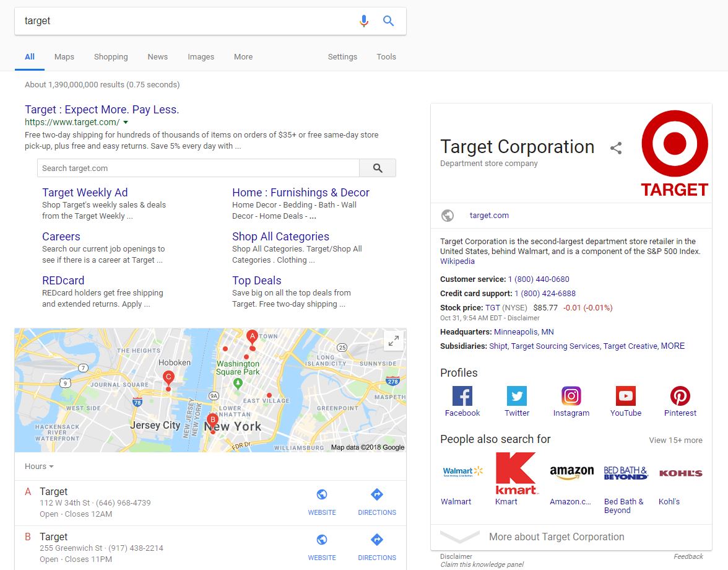Open Home : Furnishings & Decor sitelink
Image resolution: width=728 pixels, height=570 pixels.
[301, 192]
